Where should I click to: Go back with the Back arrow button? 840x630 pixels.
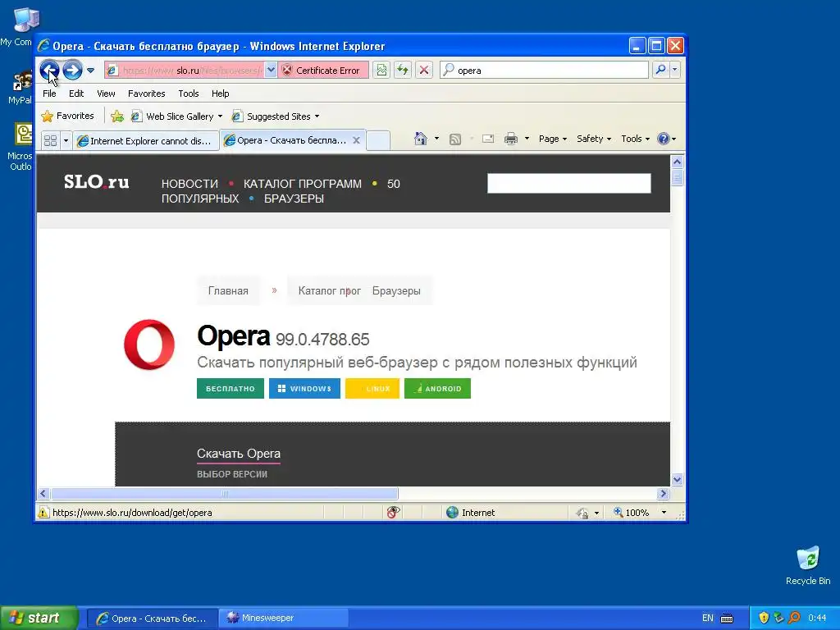tap(50, 71)
